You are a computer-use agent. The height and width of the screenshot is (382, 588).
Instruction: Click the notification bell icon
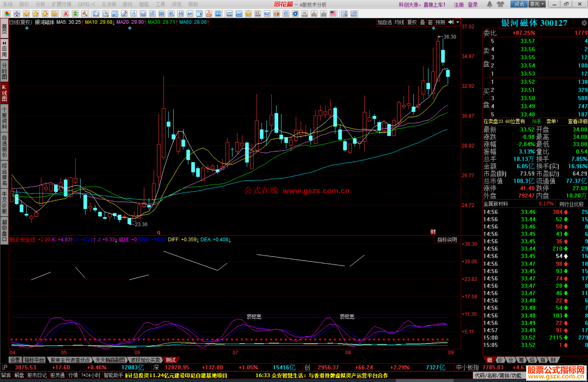click(489, 4)
